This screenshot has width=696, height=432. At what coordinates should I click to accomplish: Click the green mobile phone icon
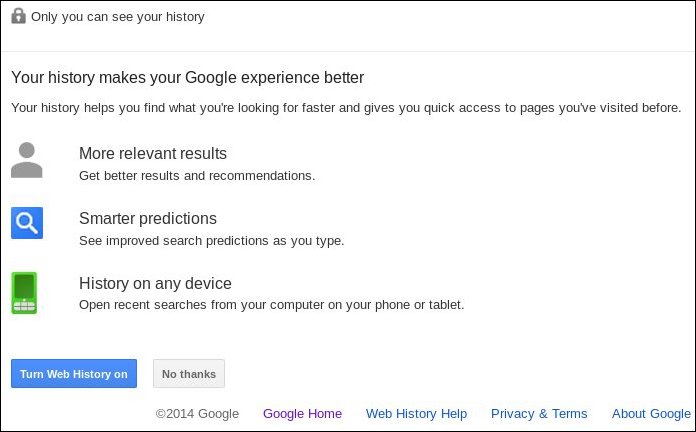click(x=24, y=293)
